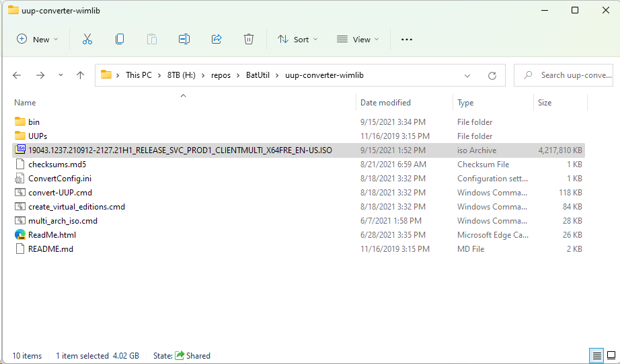Click repos in the address path

(221, 75)
